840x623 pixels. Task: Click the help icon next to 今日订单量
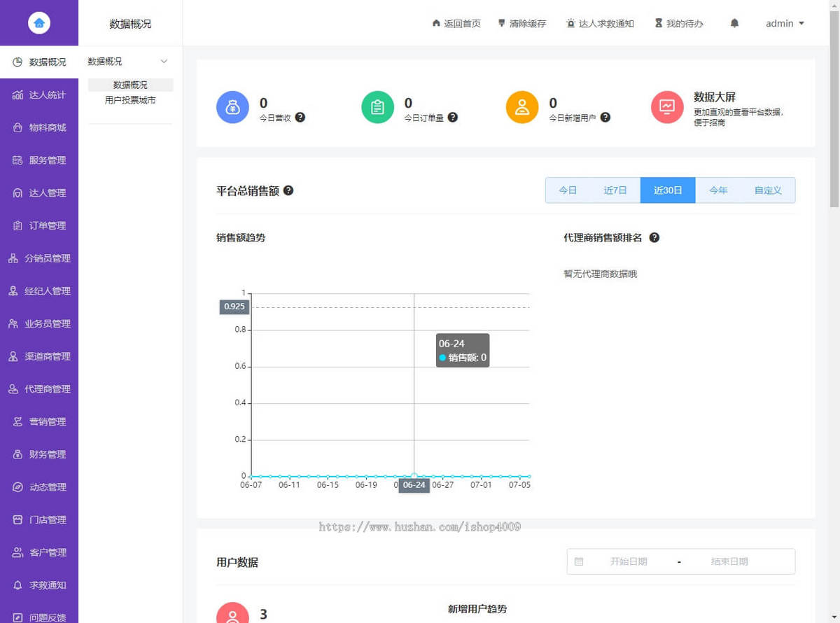453,117
